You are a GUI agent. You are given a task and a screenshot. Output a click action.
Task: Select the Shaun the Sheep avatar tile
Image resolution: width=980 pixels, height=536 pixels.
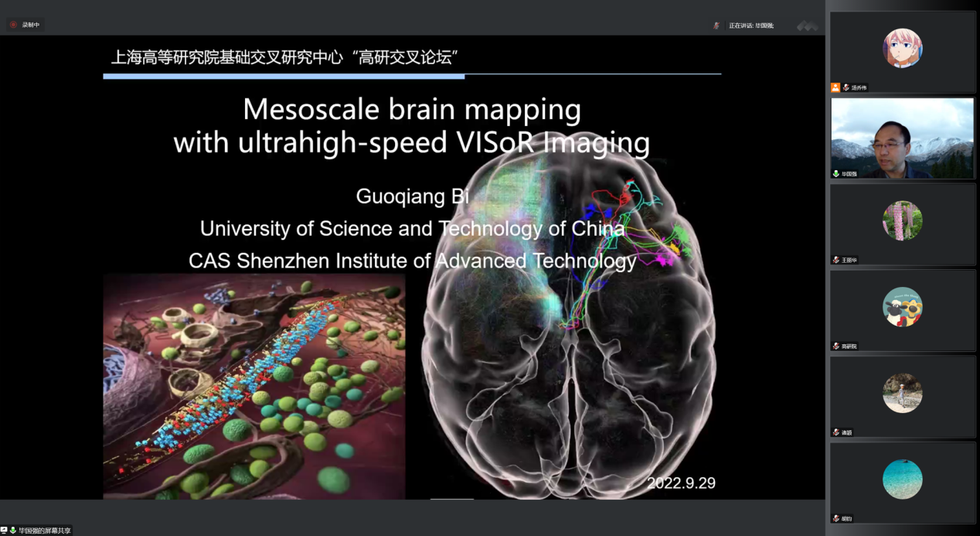coord(902,306)
